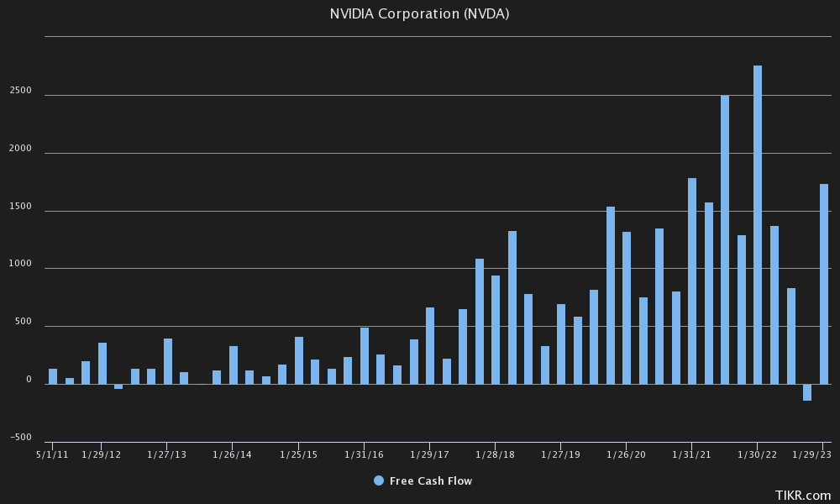Image resolution: width=840 pixels, height=504 pixels.
Task: Click the 1/28/18 x-axis label
Action: click(x=495, y=454)
